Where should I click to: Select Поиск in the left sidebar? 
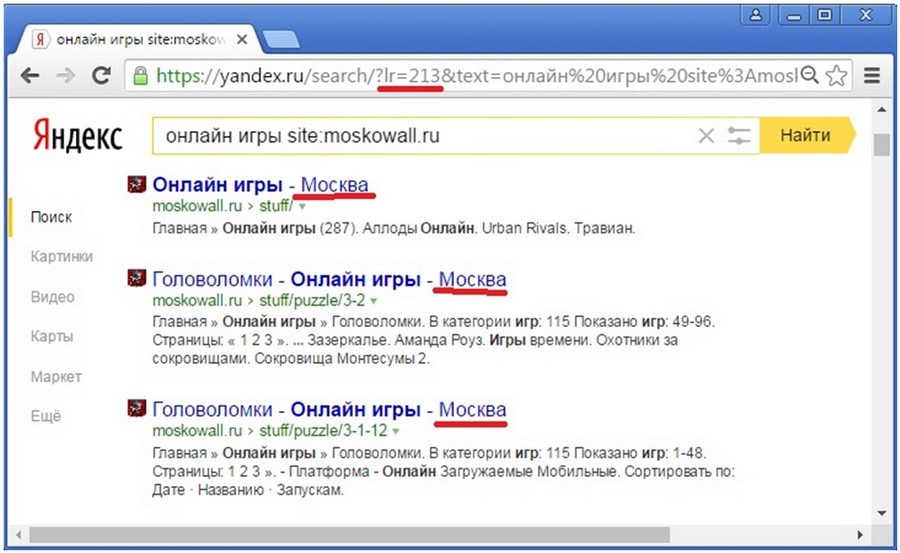coord(51,217)
